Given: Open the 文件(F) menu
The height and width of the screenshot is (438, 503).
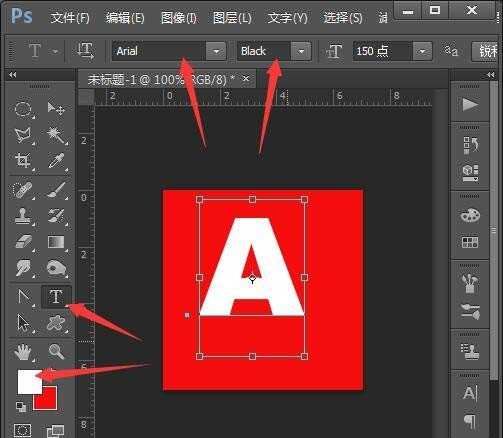Looking at the screenshot, I should [x=70, y=17].
